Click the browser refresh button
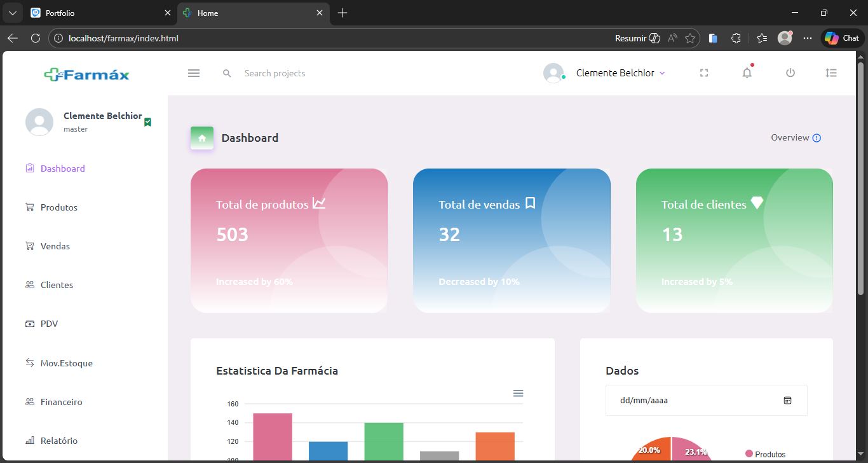 36,38
